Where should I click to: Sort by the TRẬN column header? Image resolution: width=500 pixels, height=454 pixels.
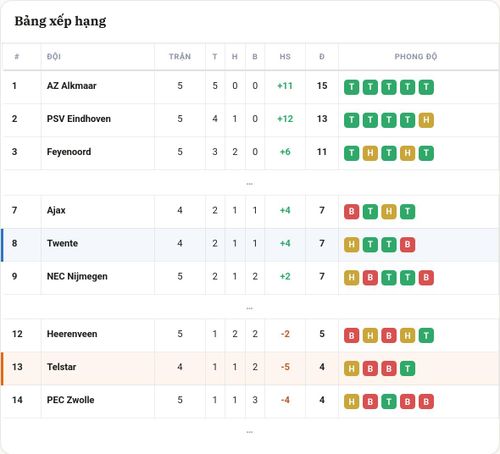[x=180, y=57]
